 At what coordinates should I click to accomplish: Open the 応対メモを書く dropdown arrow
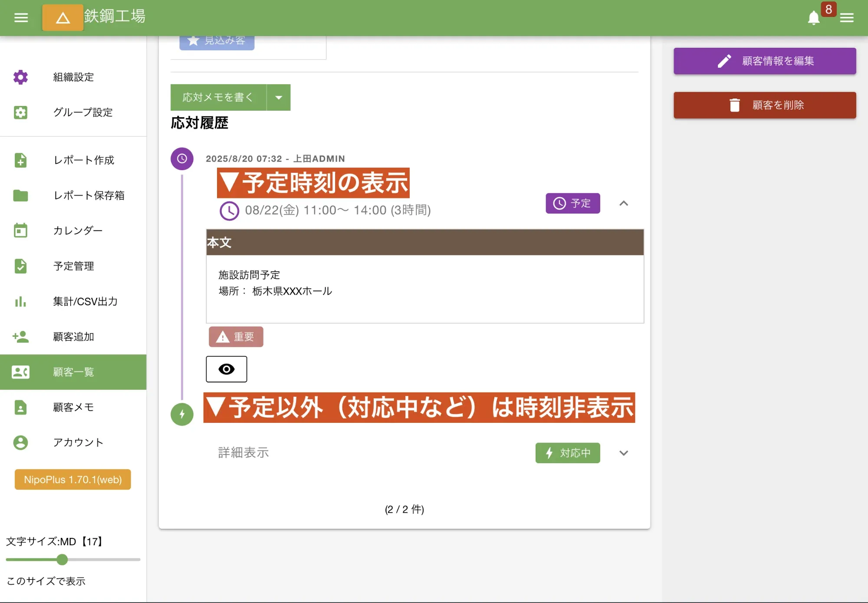point(279,98)
